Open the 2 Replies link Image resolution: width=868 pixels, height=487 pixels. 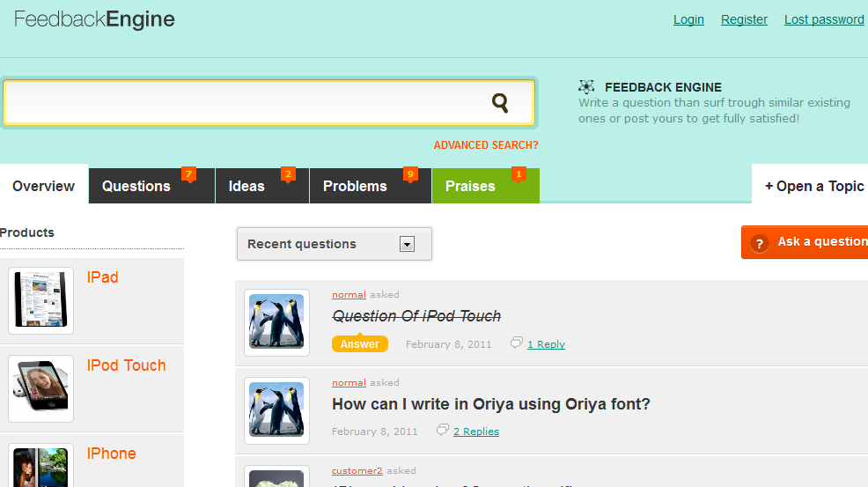[476, 431]
